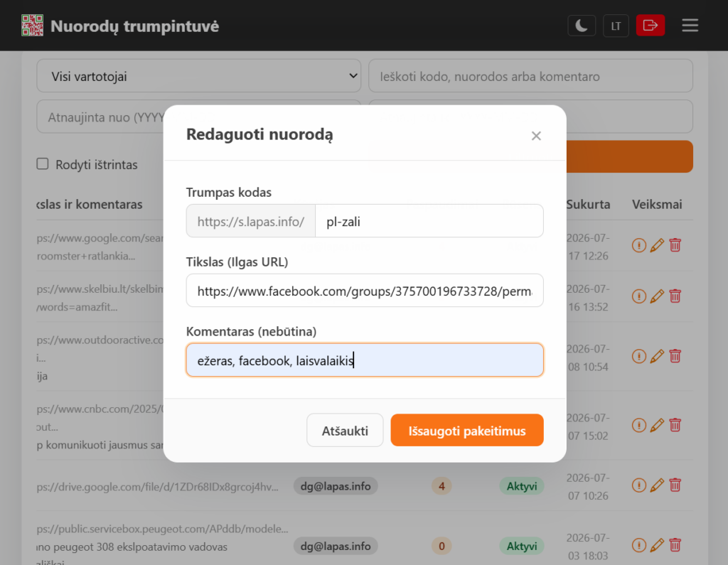
Task: Open info for drive.google.com row
Action: pos(639,485)
